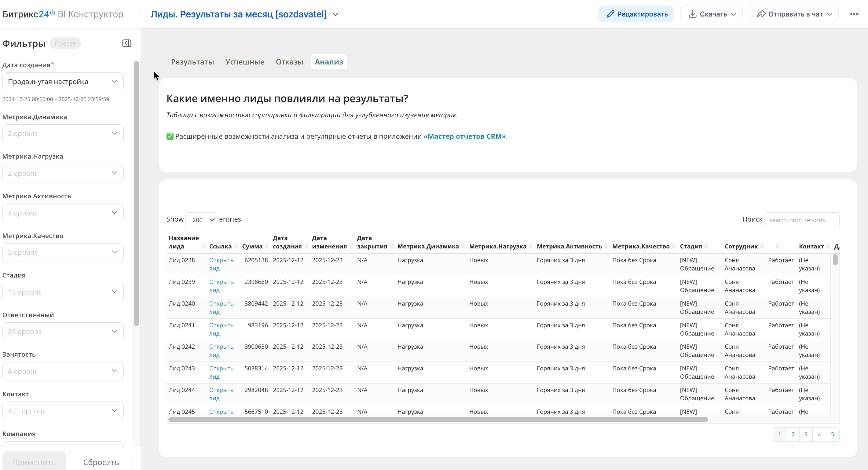
Task: Switch to the Успешные tab
Action: (245, 62)
